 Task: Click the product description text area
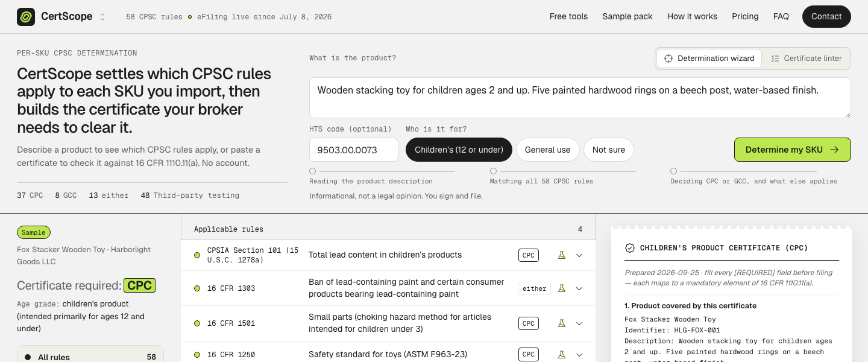pos(580,98)
